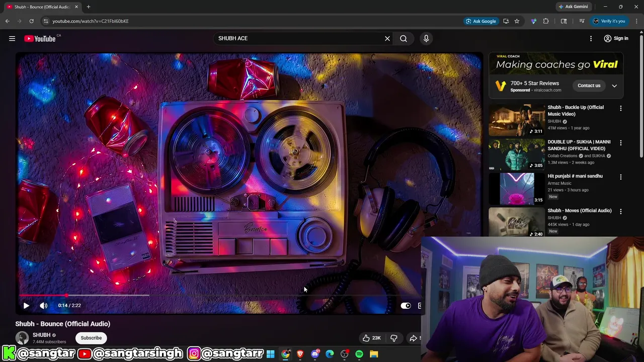Seek along the red video progress bar
The image size is (644, 362).
pos(220,296)
